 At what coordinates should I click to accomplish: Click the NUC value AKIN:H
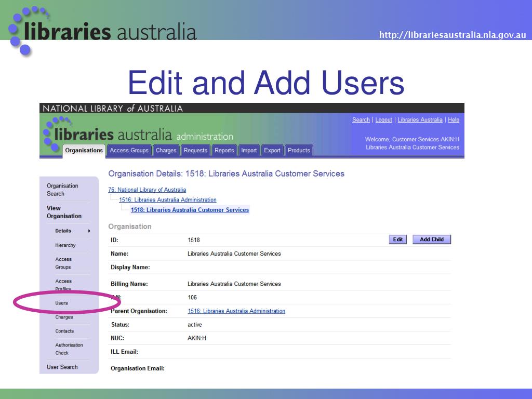[197, 338]
